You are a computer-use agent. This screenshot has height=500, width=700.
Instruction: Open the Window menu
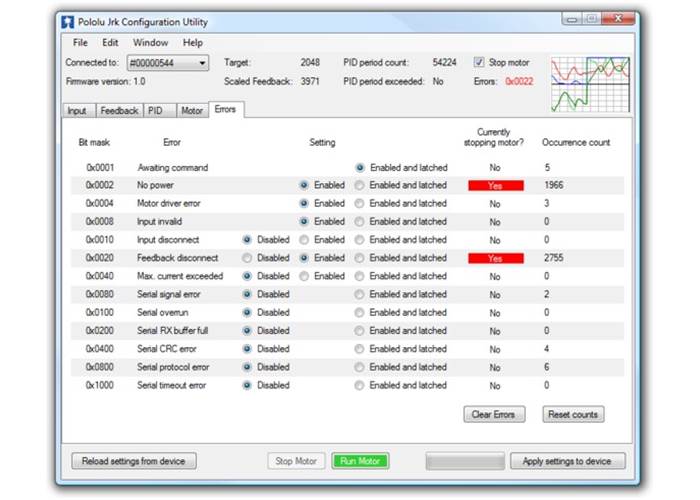click(x=150, y=43)
